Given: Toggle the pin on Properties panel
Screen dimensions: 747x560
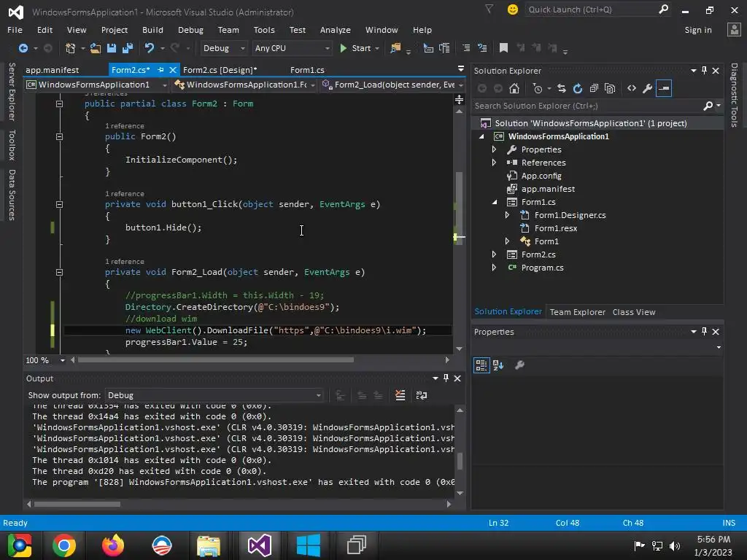Looking at the screenshot, I should 704,332.
